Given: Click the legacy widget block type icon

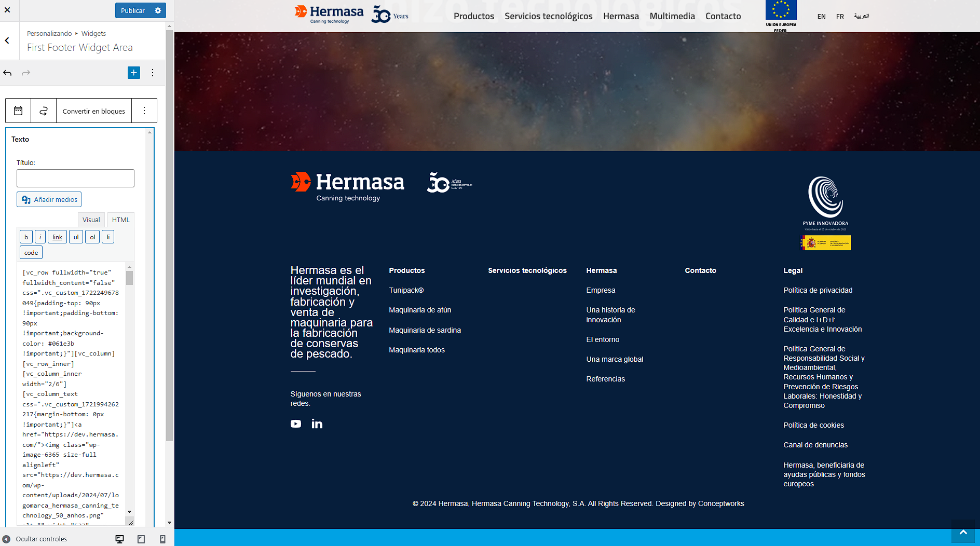Looking at the screenshot, I should (18, 111).
